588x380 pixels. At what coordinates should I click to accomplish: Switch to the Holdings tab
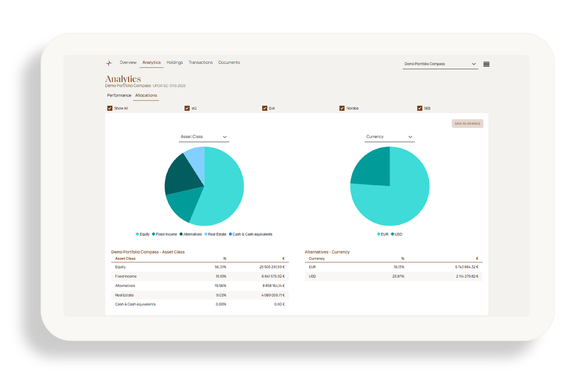click(175, 62)
